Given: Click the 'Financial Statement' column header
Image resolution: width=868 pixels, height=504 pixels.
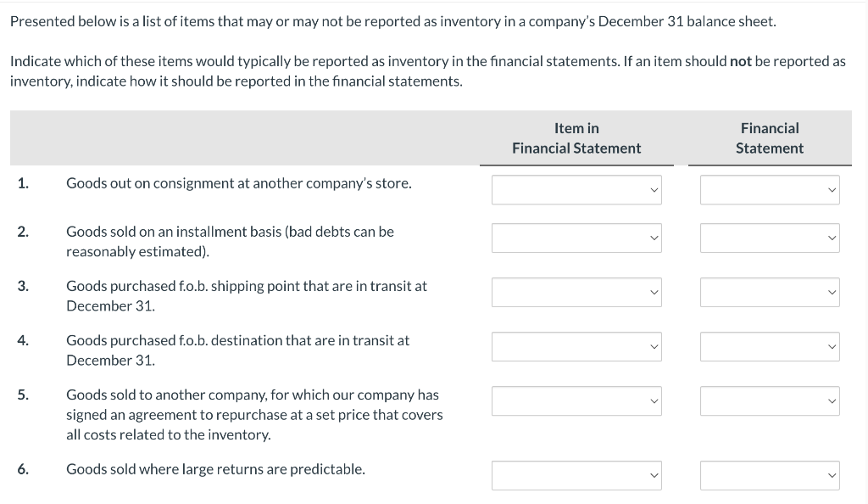Looking at the screenshot, I should coord(770,138).
